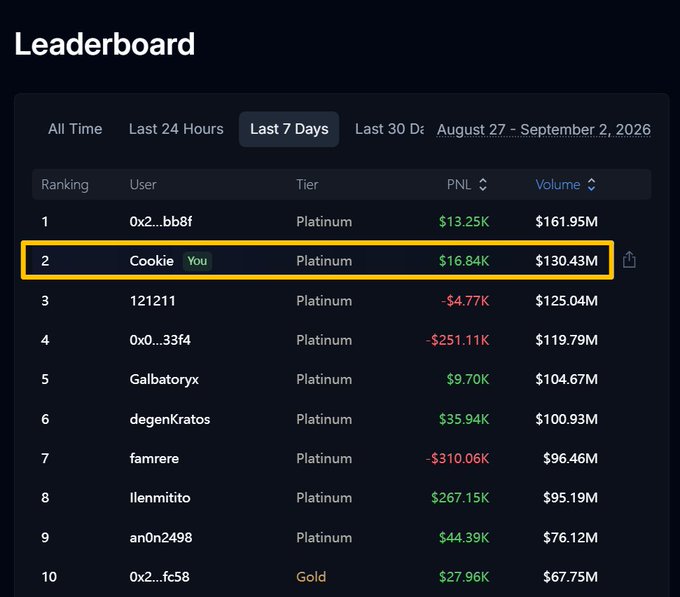
Task: Click volume value $100.93M
Action: coord(566,419)
